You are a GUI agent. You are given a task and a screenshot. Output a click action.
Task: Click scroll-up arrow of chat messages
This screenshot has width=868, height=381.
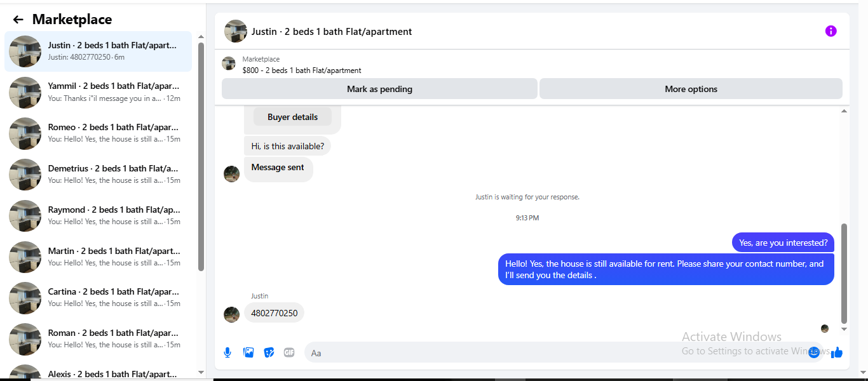[844, 111]
